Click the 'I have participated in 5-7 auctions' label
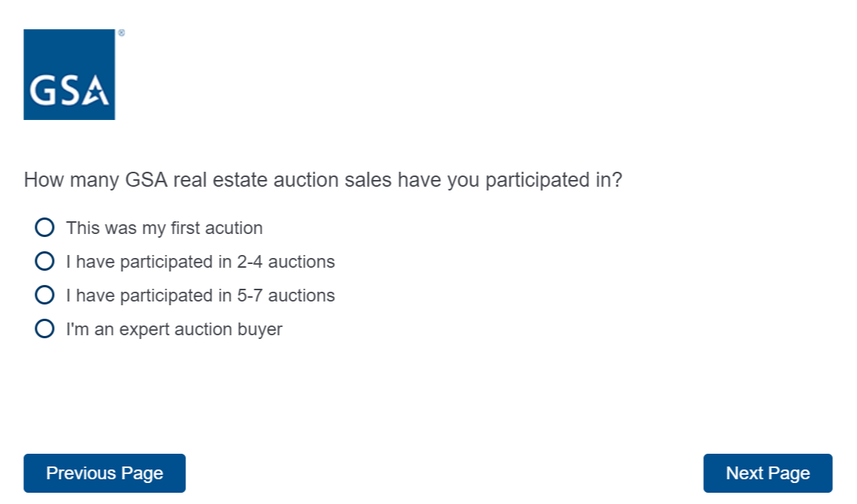 point(200,295)
